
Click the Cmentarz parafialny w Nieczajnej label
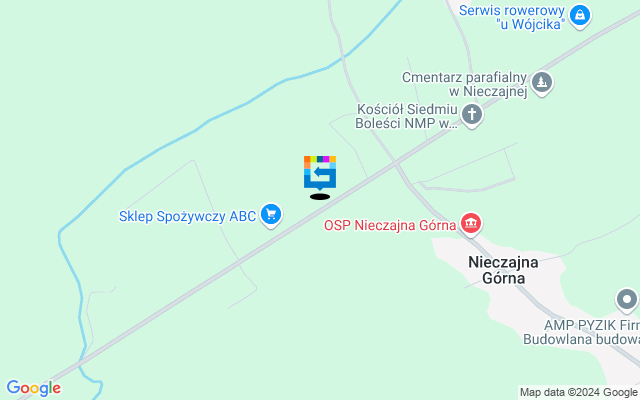[464, 84]
